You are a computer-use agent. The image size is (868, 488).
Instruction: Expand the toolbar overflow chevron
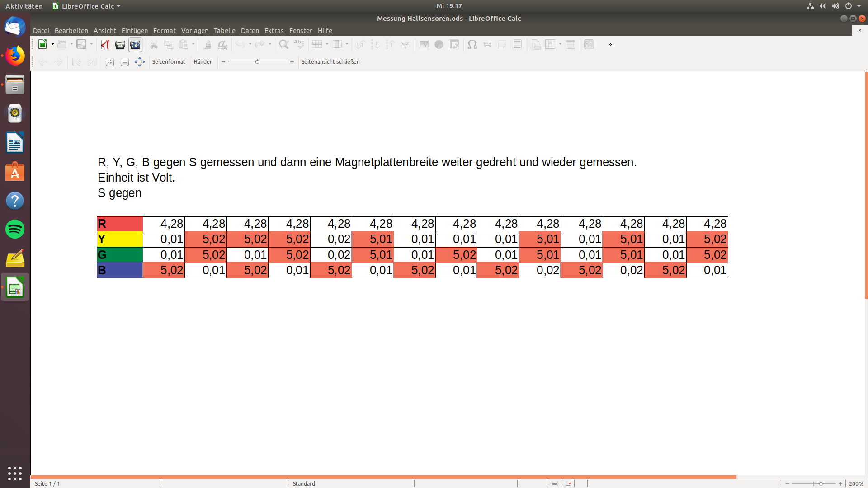pos(610,44)
